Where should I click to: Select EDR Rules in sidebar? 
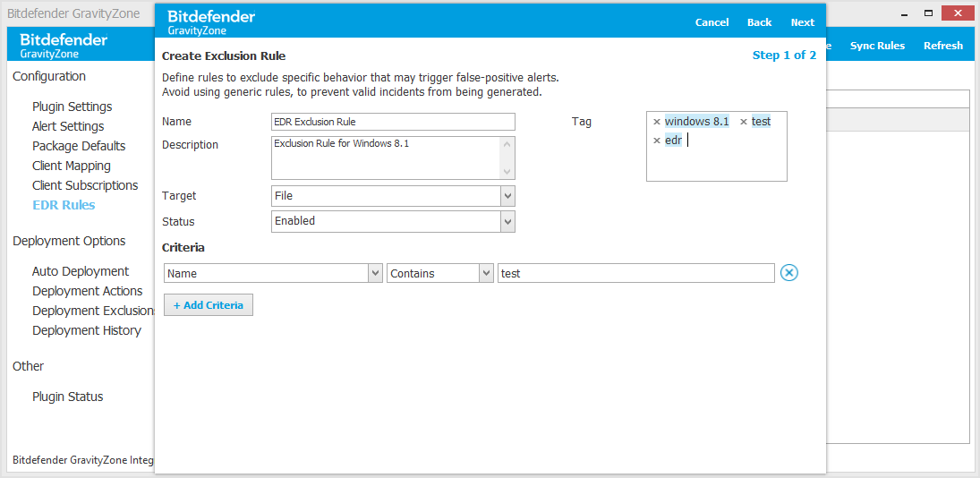pos(64,205)
